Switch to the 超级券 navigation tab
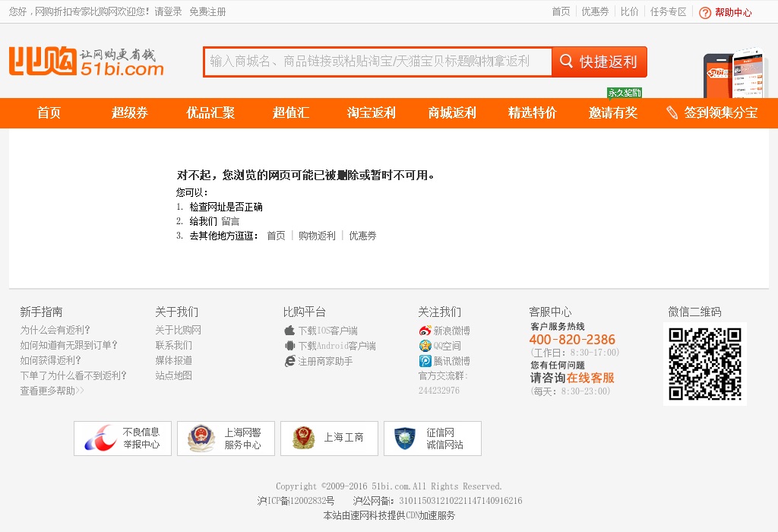This screenshot has height=532, width=778. coord(130,113)
